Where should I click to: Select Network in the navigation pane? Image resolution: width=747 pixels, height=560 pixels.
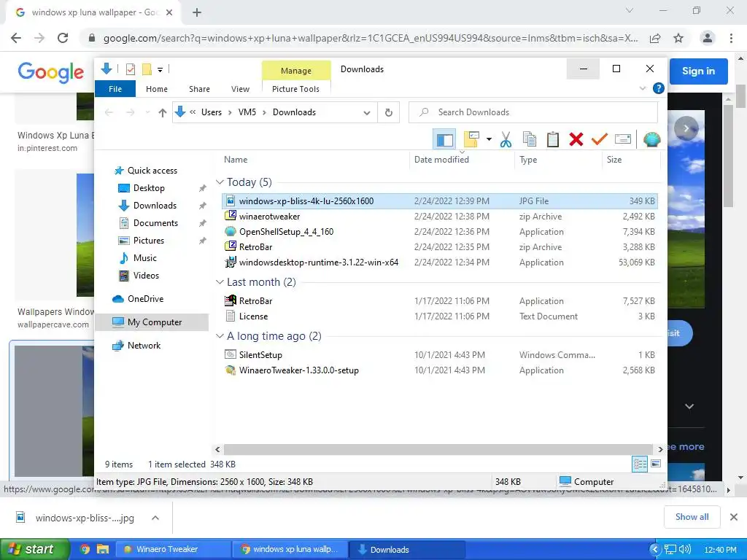point(144,345)
